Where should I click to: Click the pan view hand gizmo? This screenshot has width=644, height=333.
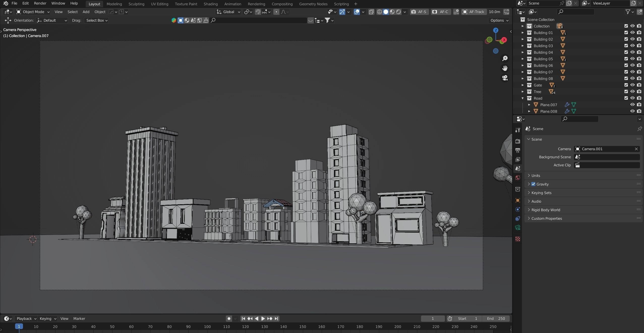pos(505,68)
